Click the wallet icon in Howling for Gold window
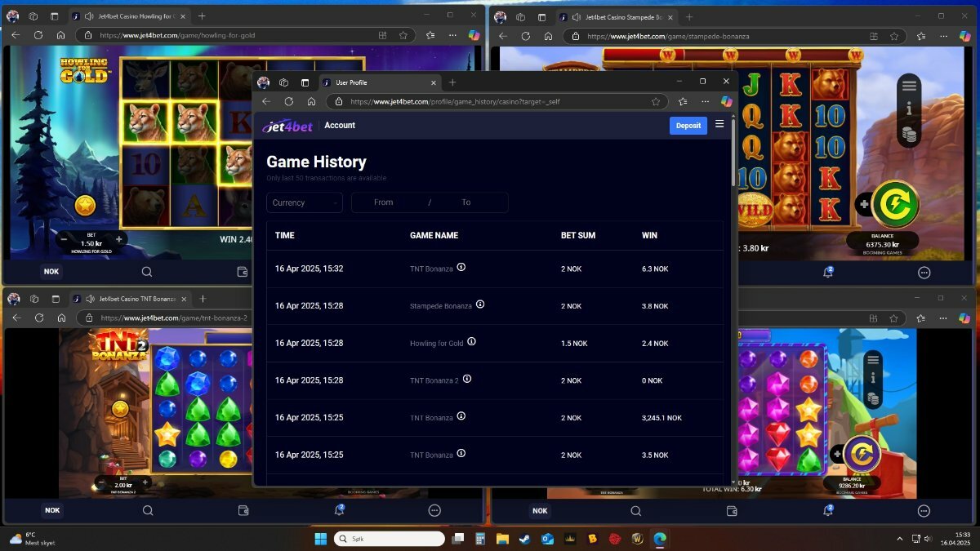Screen dimensions: 980x551 [243, 272]
